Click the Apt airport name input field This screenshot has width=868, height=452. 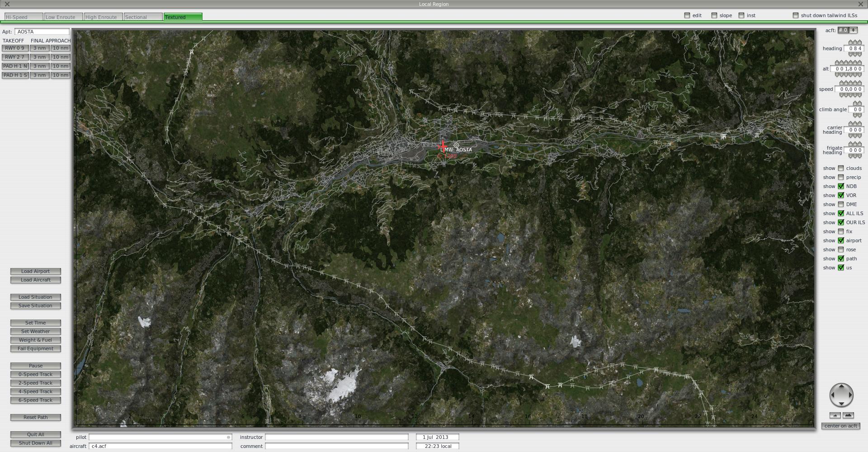[42, 32]
